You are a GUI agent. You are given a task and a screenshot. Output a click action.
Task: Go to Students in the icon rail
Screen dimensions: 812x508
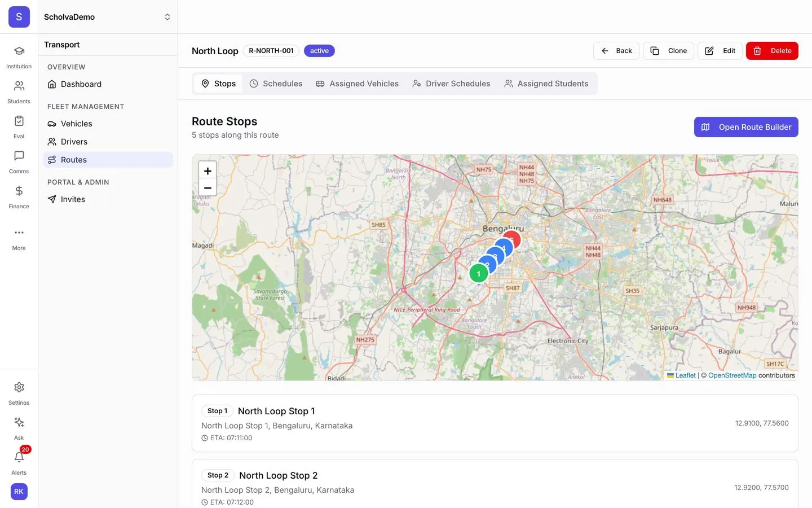[x=19, y=93]
